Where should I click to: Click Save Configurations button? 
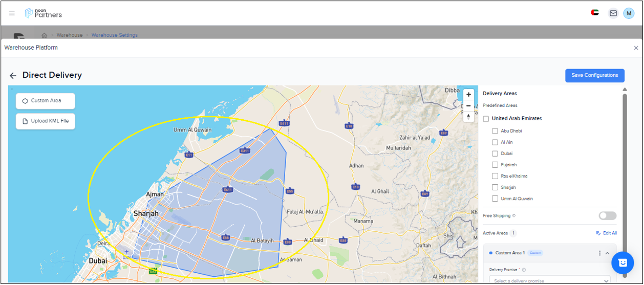pos(594,75)
